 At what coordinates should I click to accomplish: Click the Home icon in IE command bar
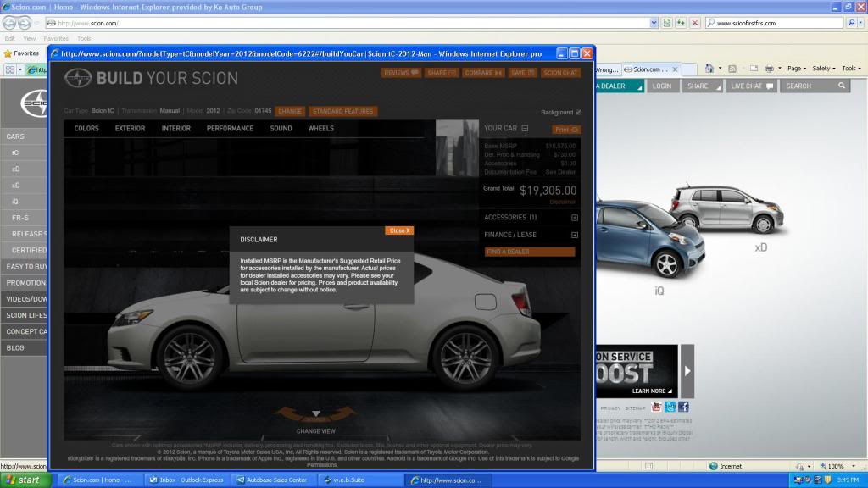pos(709,69)
